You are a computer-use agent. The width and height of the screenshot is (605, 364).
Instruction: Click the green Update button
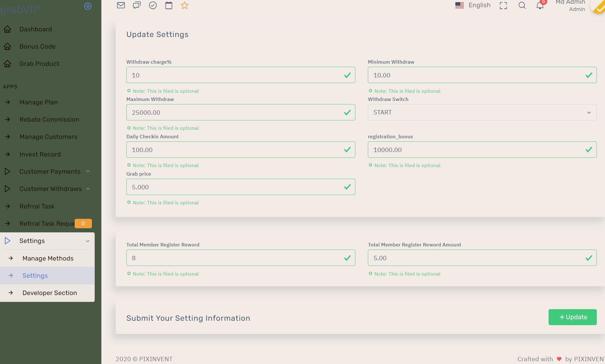point(572,317)
